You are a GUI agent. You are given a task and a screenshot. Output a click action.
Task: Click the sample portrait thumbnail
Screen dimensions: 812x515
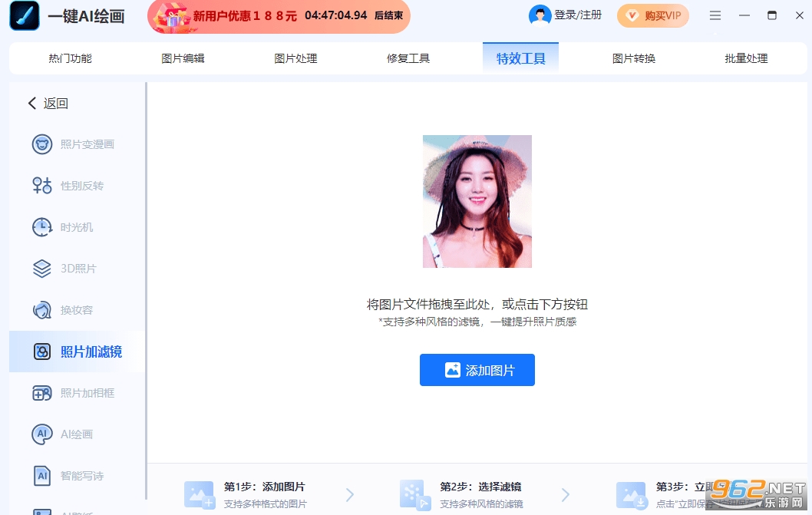pyautogui.click(x=477, y=201)
